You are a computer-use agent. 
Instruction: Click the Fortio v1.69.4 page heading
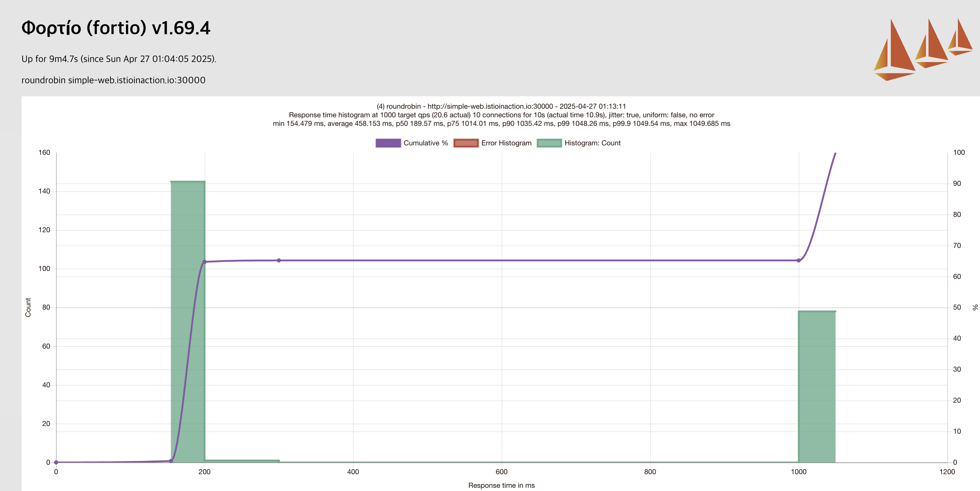116,28
